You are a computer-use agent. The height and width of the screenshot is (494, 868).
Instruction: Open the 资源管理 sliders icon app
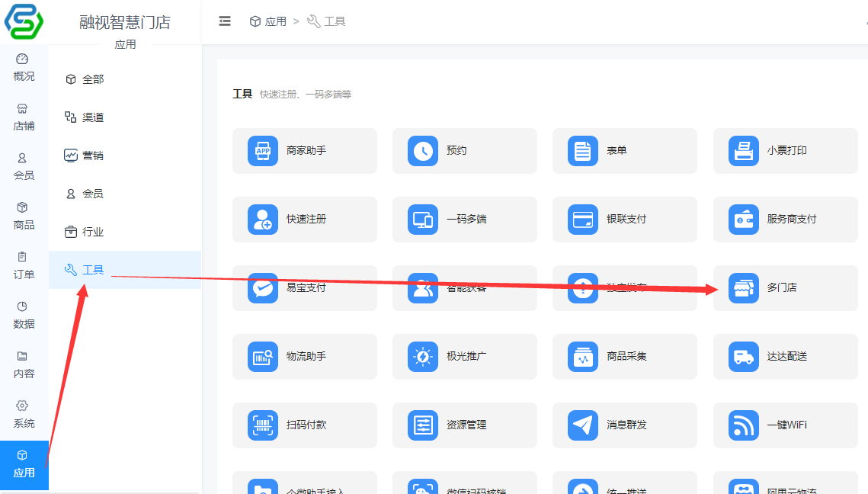click(464, 425)
